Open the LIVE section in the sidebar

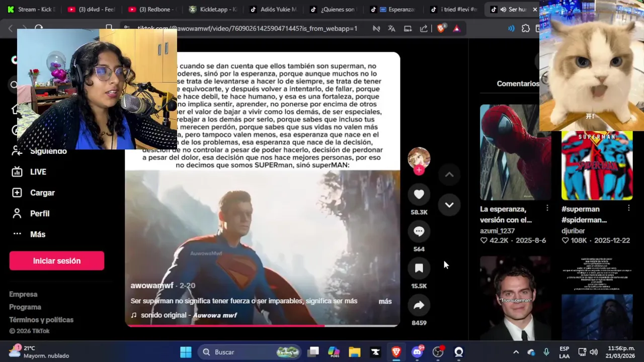(29, 172)
